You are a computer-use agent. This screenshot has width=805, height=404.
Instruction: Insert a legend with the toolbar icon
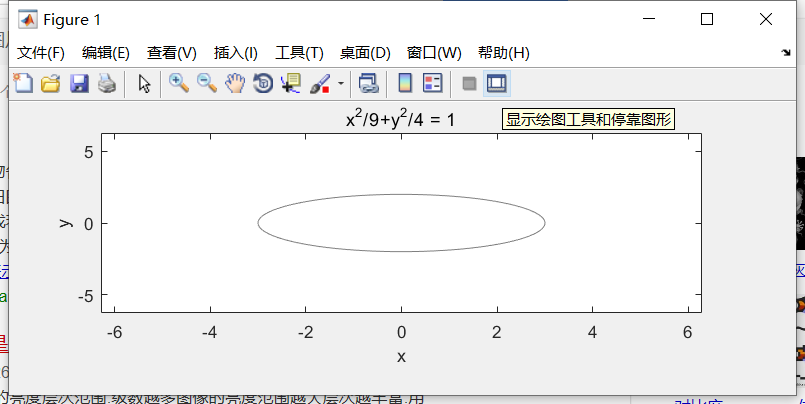click(x=433, y=83)
